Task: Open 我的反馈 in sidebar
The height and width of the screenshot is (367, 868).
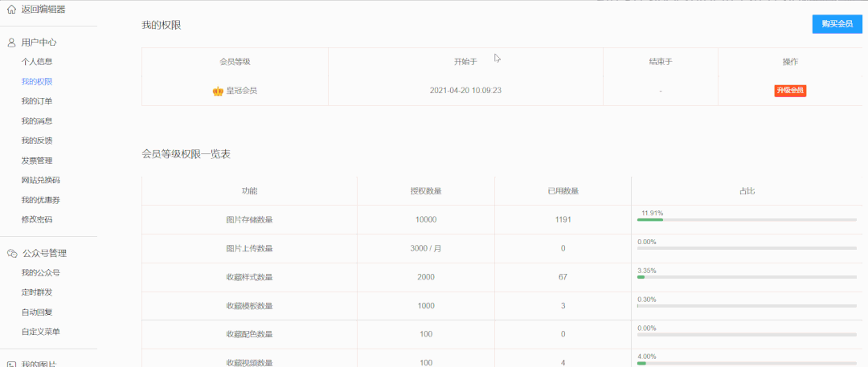Action: point(37,141)
